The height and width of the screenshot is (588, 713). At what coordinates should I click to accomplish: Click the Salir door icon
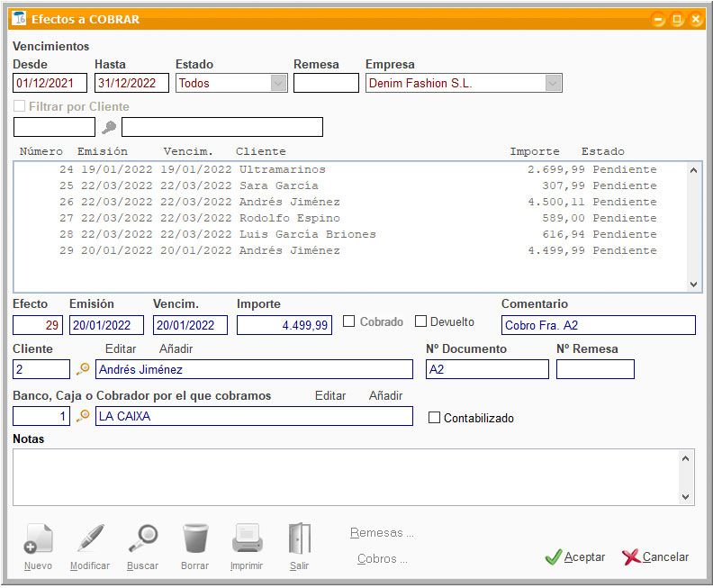[x=299, y=538]
